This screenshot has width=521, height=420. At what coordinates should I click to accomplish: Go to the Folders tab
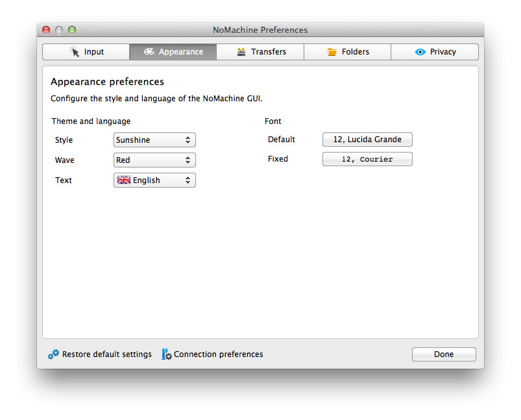347,52
